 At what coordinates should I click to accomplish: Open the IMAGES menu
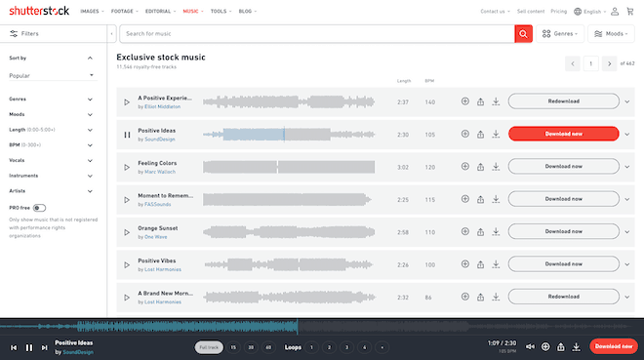(92, 12)
